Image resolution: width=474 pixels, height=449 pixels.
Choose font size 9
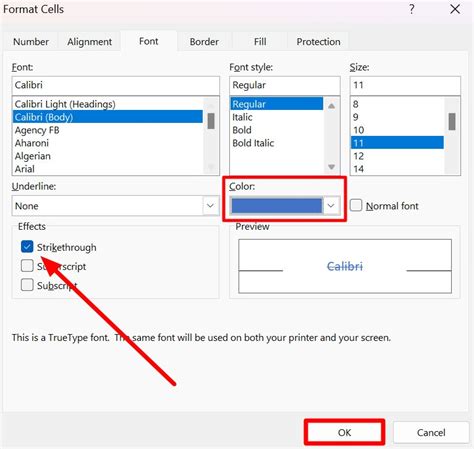(397, 117)
